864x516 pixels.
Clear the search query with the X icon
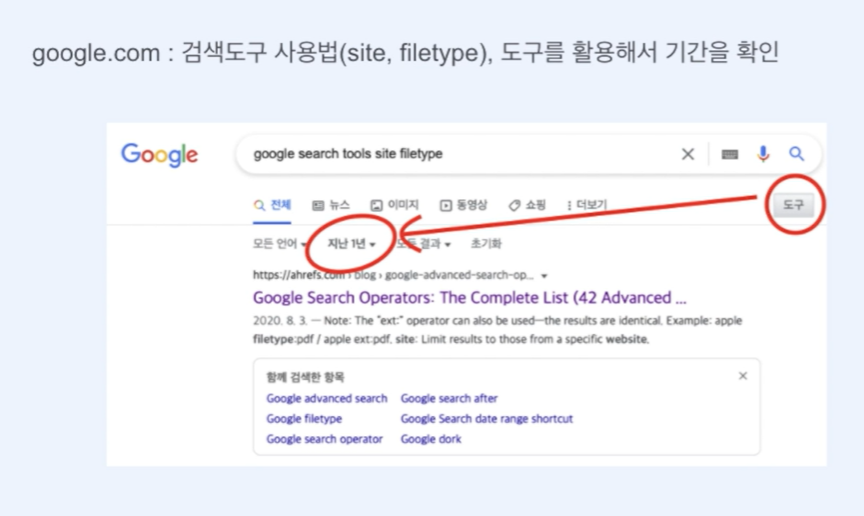click(688, 154)
